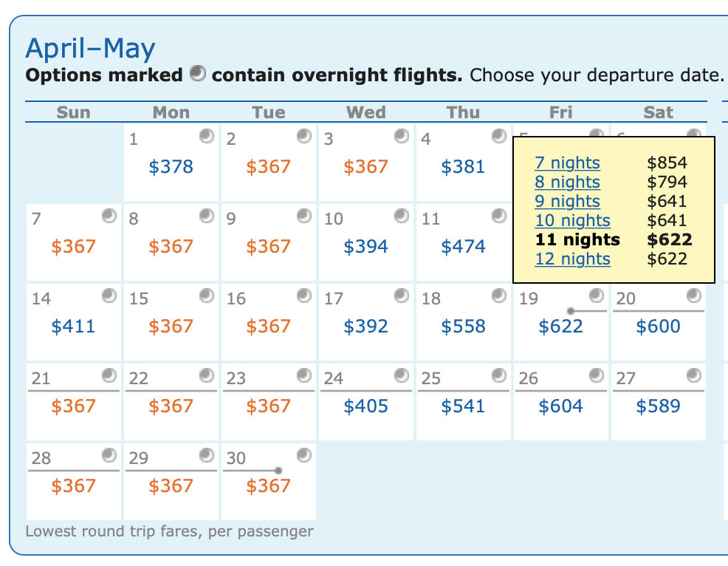The width and height of the screenshot is (728, 566).
Task: Select the 7 nights option
Action: (567, 163)
